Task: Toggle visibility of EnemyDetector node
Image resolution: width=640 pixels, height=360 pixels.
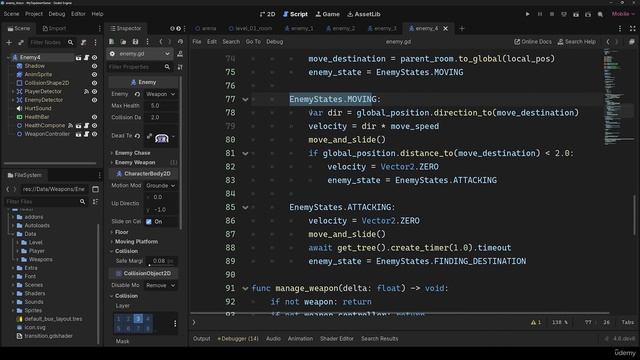Action: click(94, 100)
